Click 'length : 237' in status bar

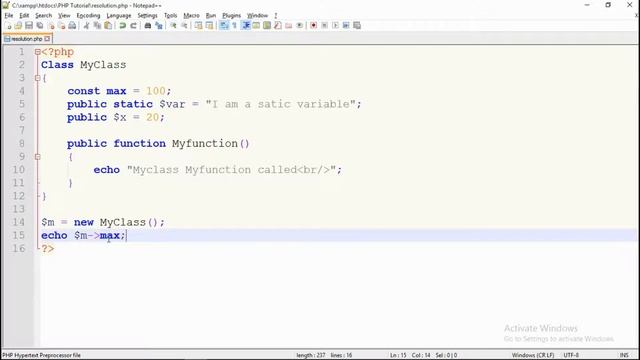[x=311, y=355]
